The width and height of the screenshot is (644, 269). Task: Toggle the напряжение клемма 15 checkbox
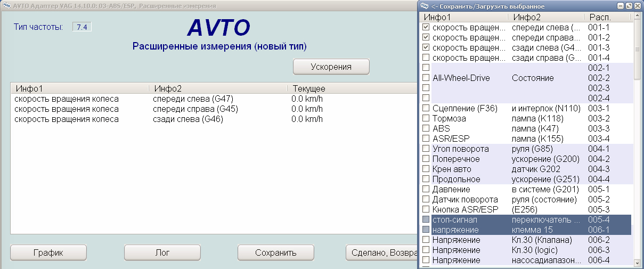[x=426, y=230]
